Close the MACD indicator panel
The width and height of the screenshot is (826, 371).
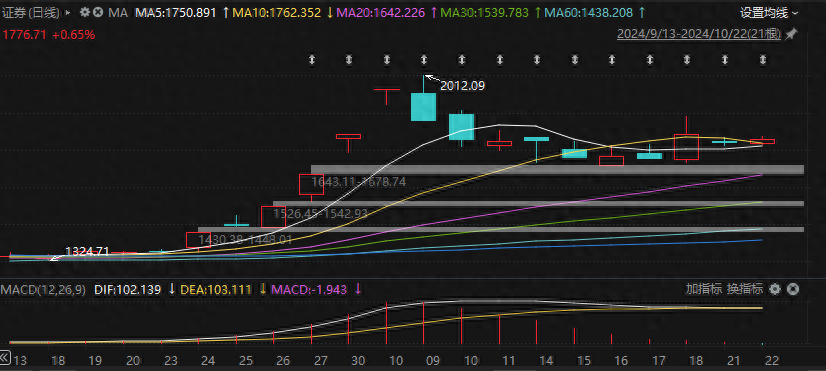pos(793,289)
